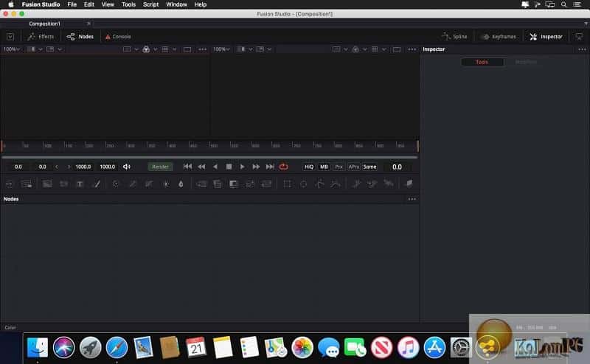Switch to the Composition1 tab

coord(44,24)
